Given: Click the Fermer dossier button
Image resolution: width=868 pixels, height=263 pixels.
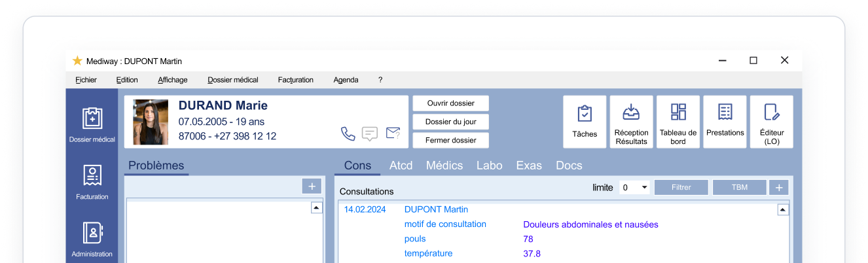Looking at the screenshot, I should [x=450, y=140].
